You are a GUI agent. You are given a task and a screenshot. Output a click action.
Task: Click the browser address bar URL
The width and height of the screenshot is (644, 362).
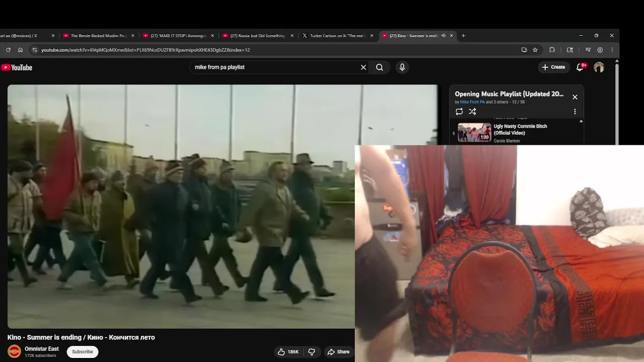145,50
